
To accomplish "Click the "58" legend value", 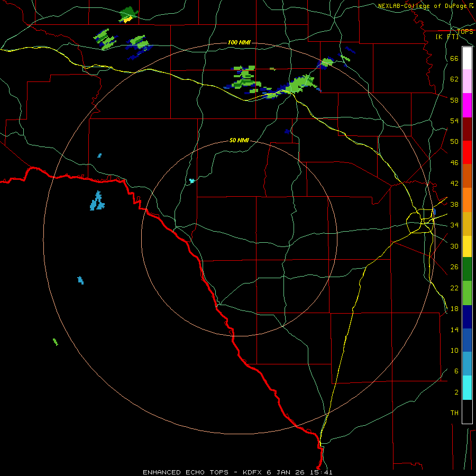I will pyautogui.click(x=454, y=100).
